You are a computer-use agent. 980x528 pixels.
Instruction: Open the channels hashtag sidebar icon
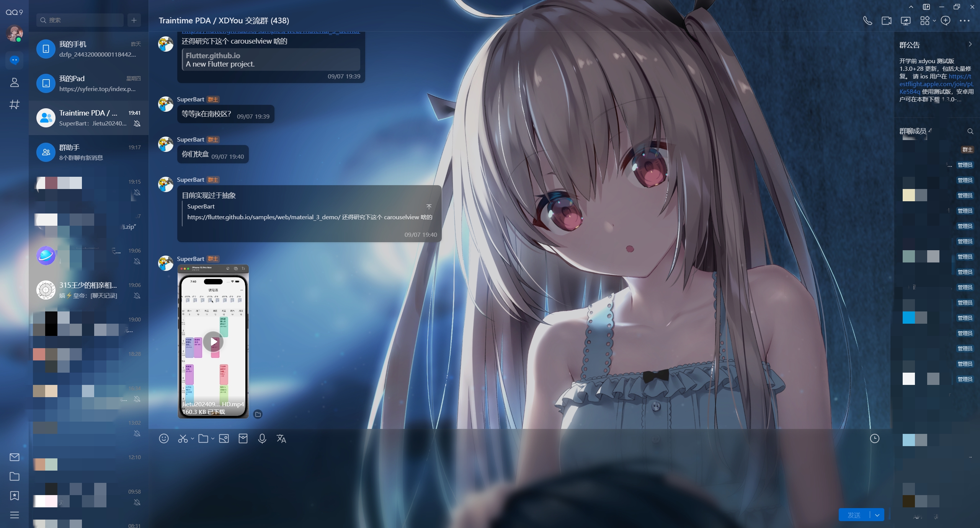click(15, 104)
